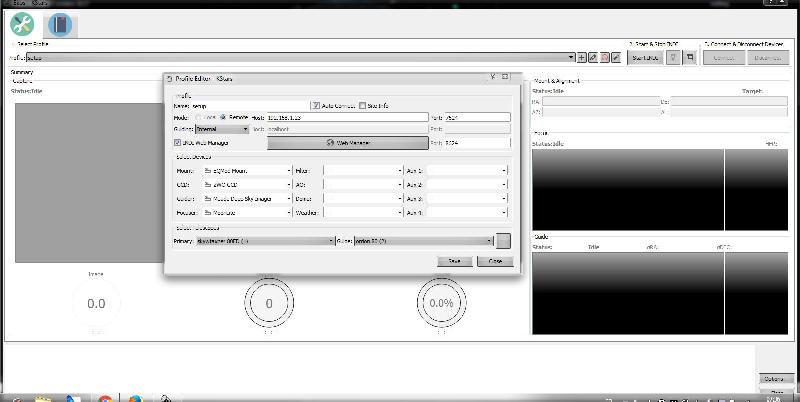Viewport: 800px width, 402px height.
Task: Open the Focuser device dropdown
Action: click(x=247, y=213)
